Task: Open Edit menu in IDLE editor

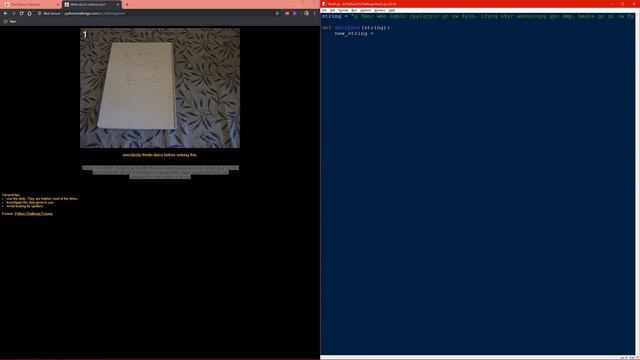Action: point(333,10)
